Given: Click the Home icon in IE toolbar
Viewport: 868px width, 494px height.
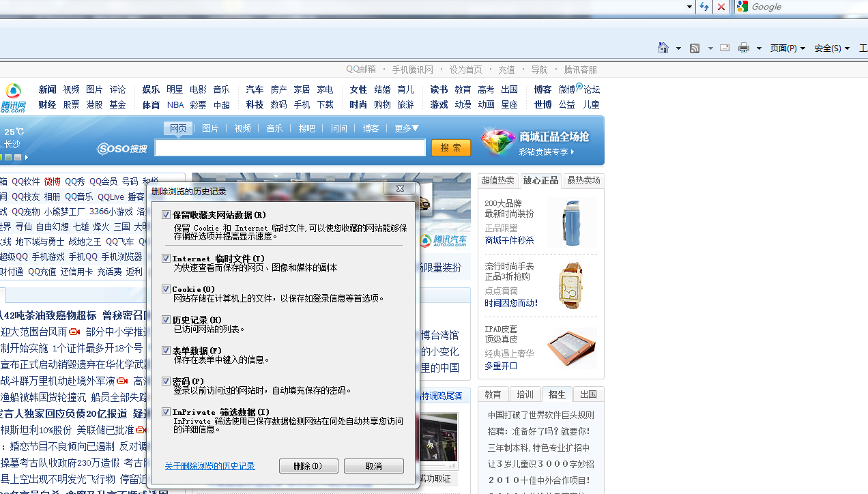Looking at the screenshot, I should [x=663, y=48].
